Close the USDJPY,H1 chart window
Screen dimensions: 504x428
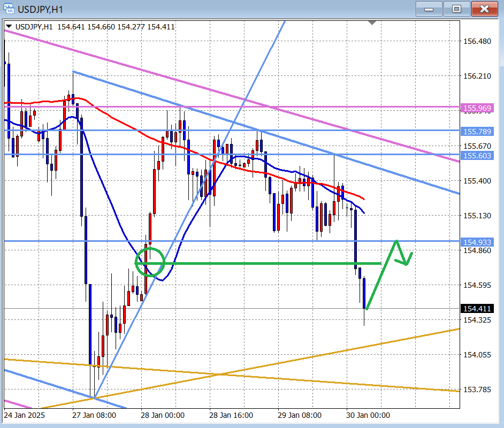point(484,9)
